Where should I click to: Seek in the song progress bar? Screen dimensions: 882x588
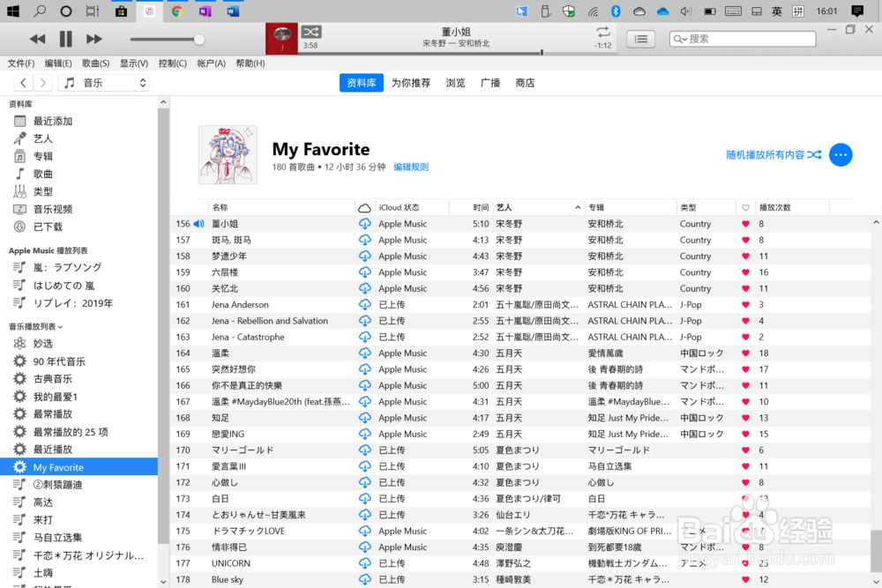(457, 53)
